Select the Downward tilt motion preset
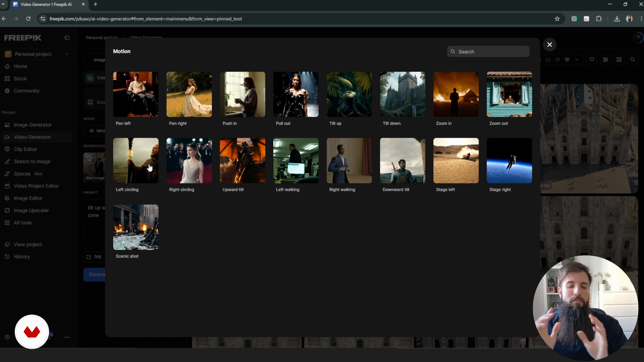 402,161
